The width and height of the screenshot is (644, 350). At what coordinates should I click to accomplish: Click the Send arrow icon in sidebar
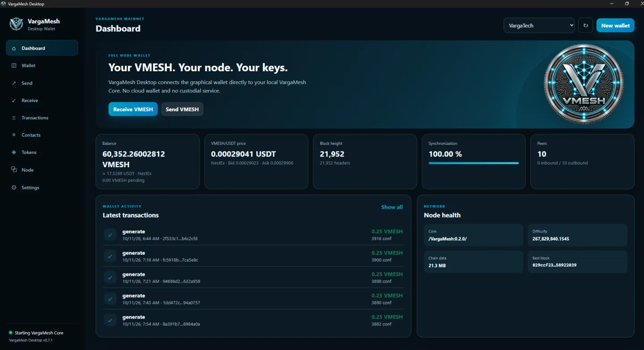pyautogui.click(x=14, y=83)
